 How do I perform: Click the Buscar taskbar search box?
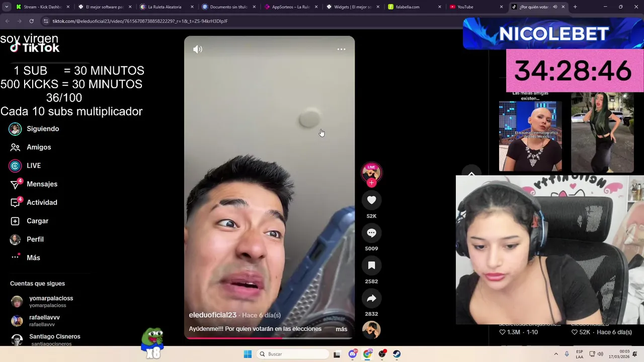pyautogui.click(x=293, y=354)
